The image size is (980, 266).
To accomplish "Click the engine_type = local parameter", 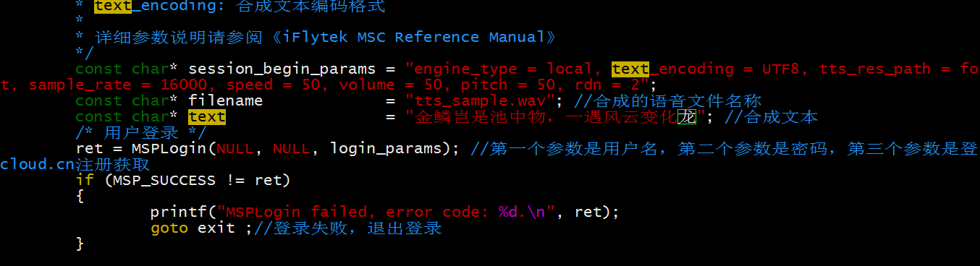I will click(504, 69).
